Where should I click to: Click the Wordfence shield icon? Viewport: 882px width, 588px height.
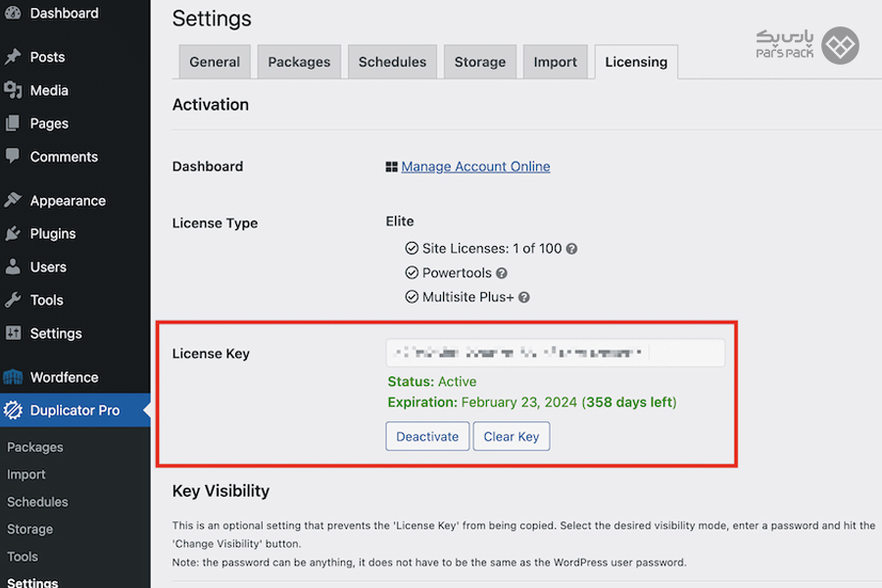(13, 377)
